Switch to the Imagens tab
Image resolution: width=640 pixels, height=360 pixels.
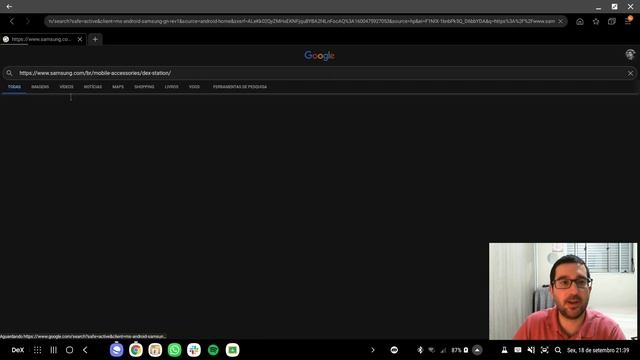coord(40,87)
